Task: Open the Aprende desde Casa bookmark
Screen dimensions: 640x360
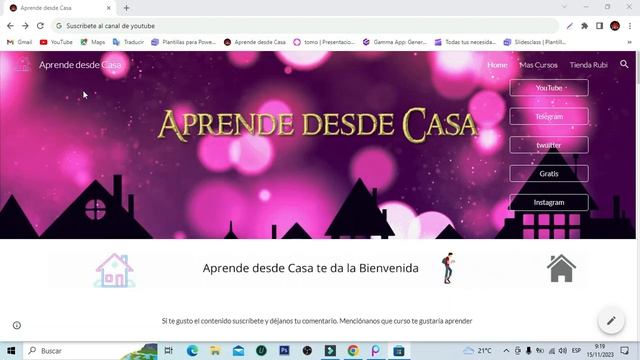Action: (255, 42)
